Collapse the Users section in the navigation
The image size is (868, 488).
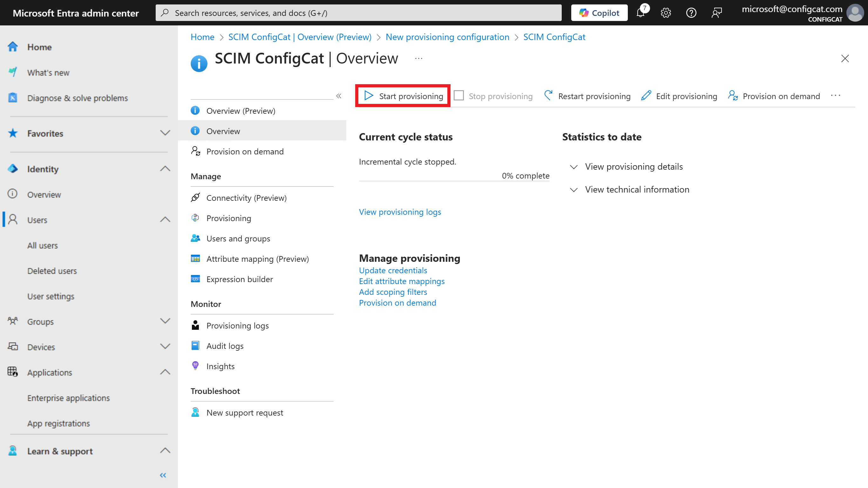(x=165, y=220)
